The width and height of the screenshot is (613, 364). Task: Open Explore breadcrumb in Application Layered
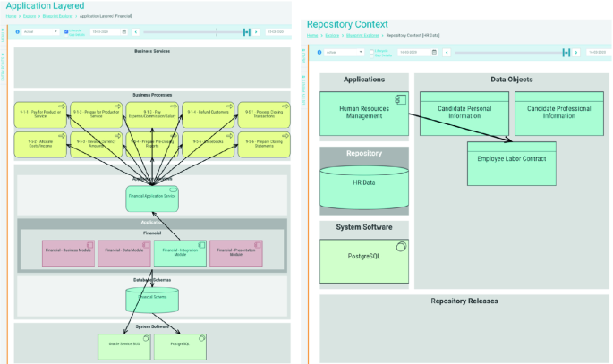[30, 16]
